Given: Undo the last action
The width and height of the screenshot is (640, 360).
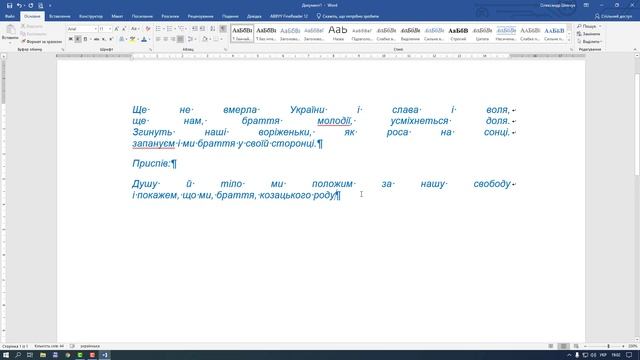Looking at the screenshot, I should pos(19,5).
